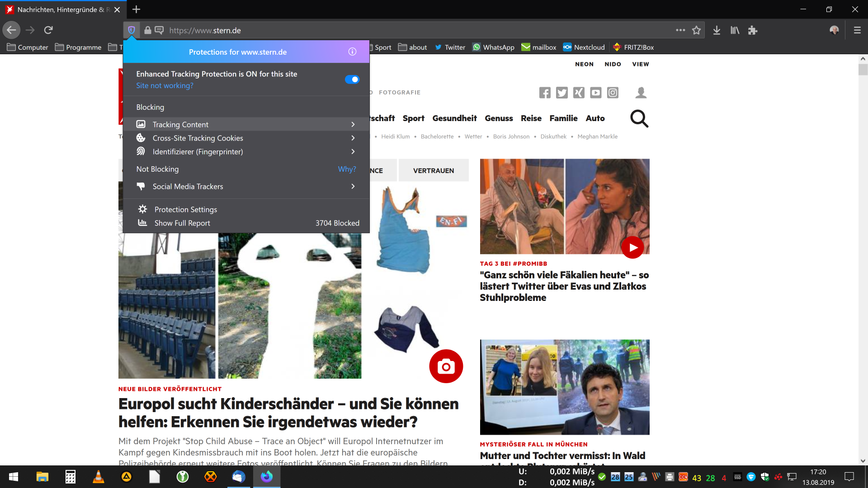Open the Library icon in toolbar

tap(735, 30)
